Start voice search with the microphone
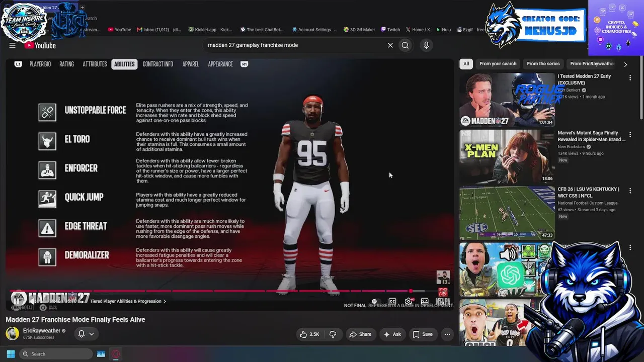 pos(426,45)
